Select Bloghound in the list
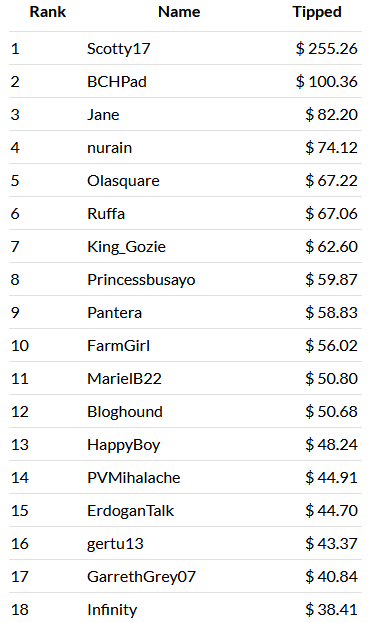This screenshot has width=368, height=623. (125, 412)
